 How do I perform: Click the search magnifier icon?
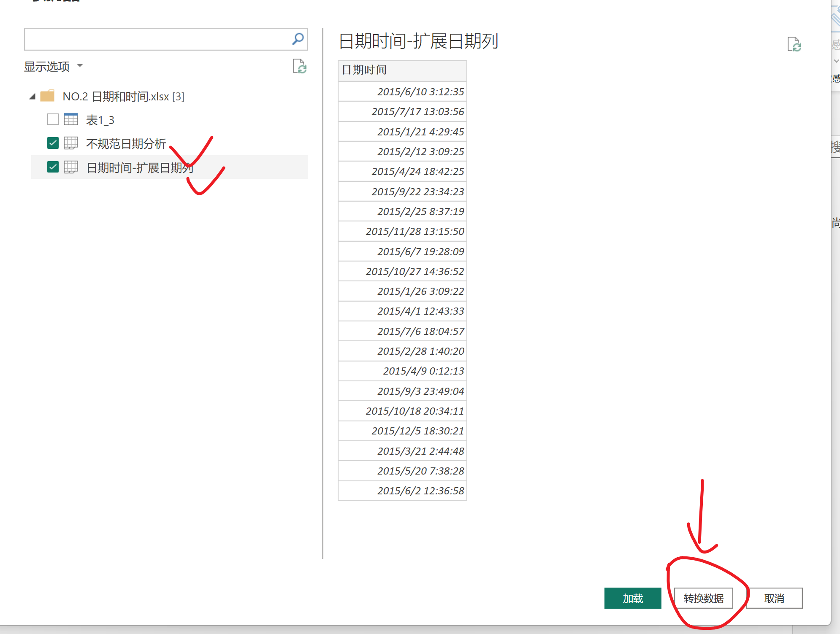pos(298,39)
